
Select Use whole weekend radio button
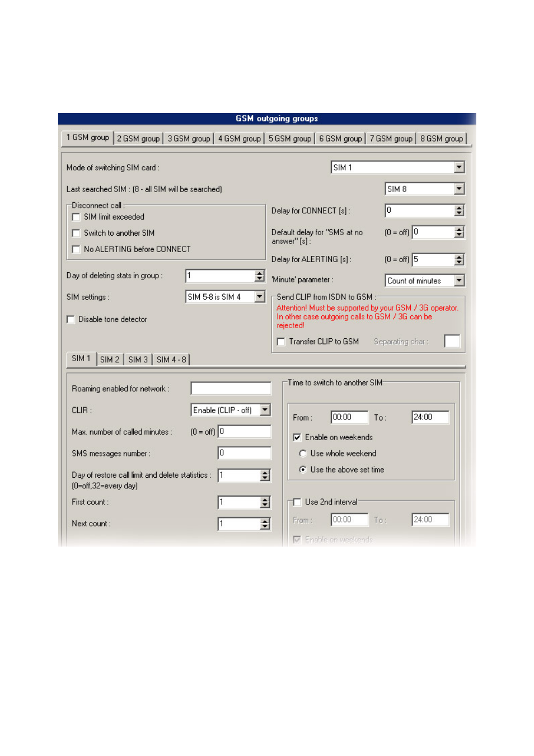[x=303, y=454]
